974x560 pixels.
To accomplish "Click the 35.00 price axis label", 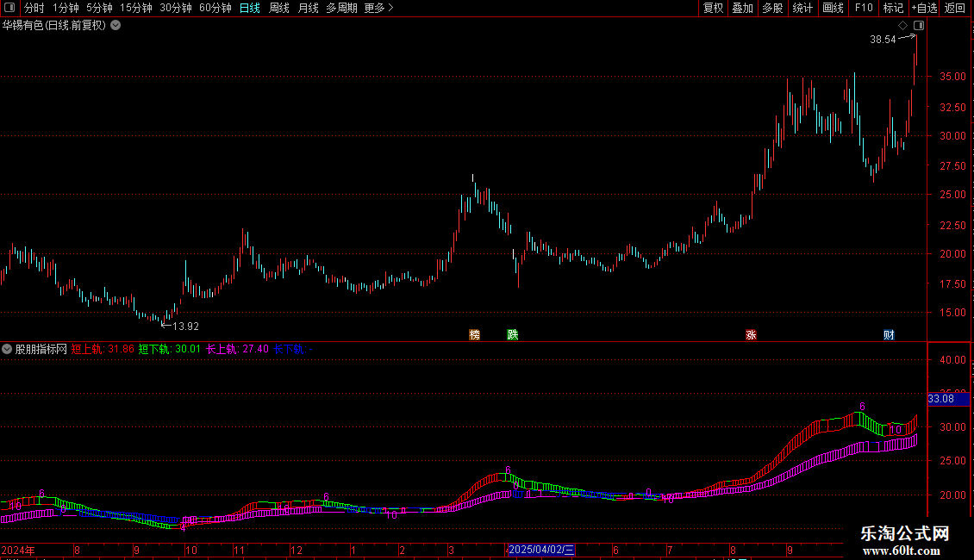I will point(952,77).
